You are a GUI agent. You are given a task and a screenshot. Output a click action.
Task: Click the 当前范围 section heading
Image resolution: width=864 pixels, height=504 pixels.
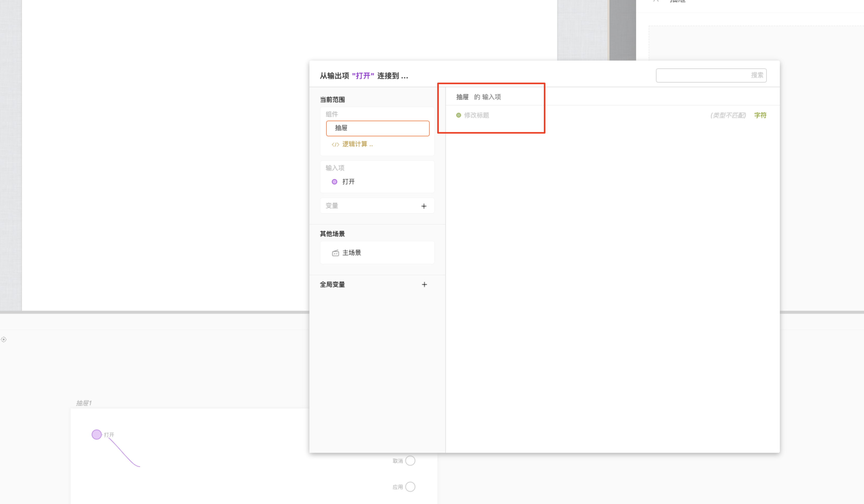click(332, 100)
